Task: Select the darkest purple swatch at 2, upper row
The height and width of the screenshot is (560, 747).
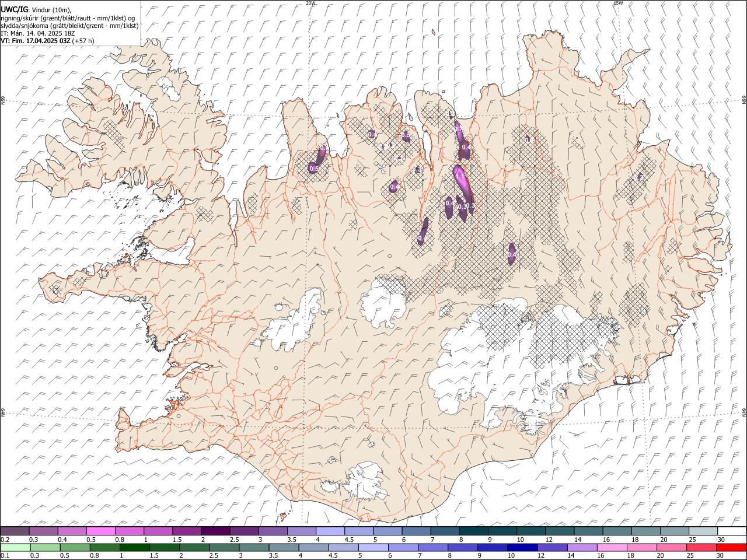Action: (215, 531)
